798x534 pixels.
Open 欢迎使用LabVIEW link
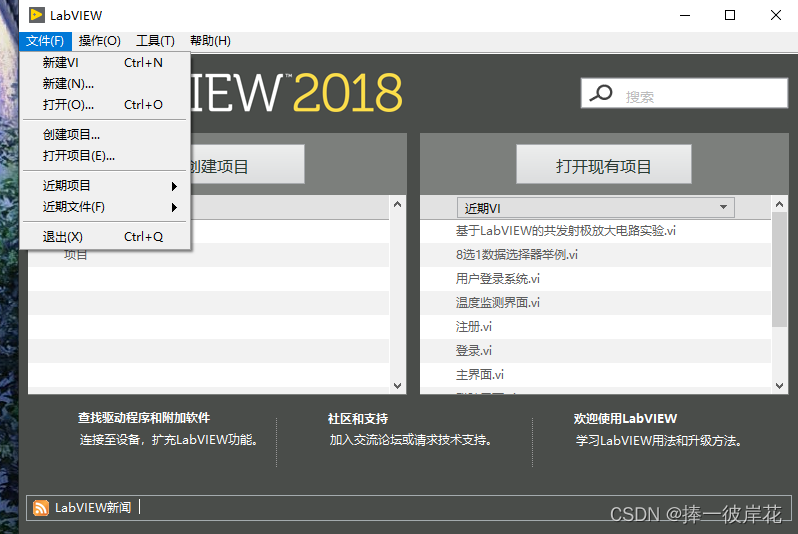pyautogui.click(x=625, y=418)
